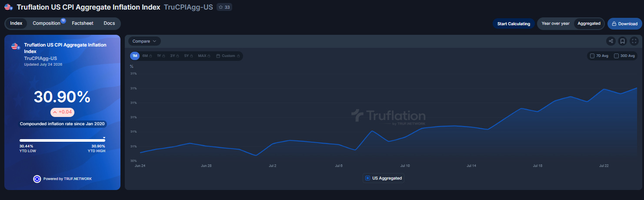Click the page title Truflation US CPI Aggregate Inflation Index
This screenshot has height=200, width=644.
coord(88,7)
